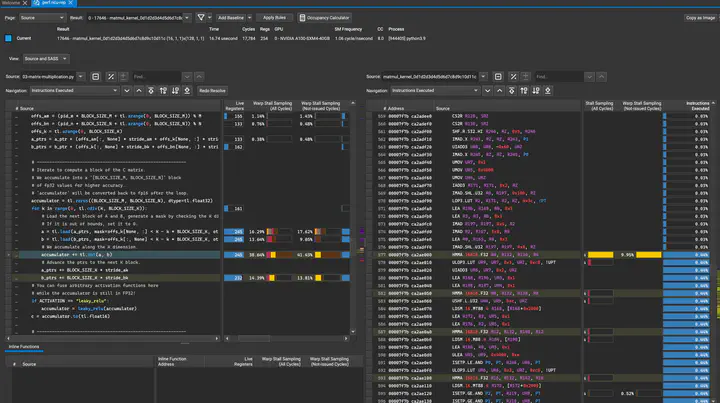Click the Add Baseline button

point(231,18)
